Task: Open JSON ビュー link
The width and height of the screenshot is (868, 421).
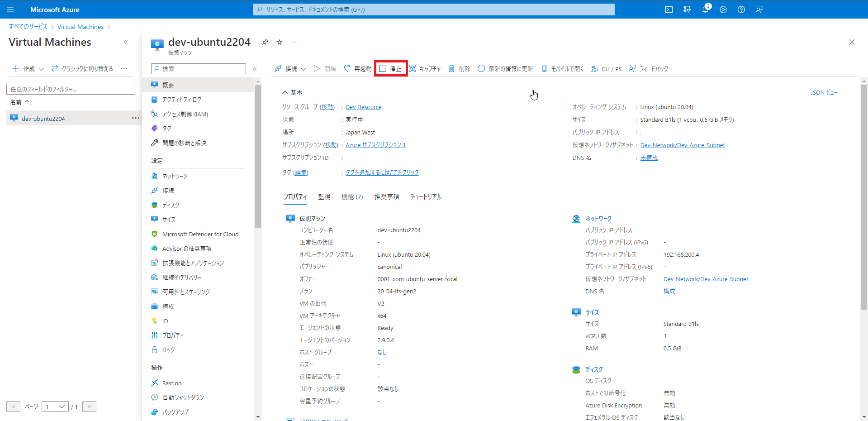Action: [x=824, y=93]
